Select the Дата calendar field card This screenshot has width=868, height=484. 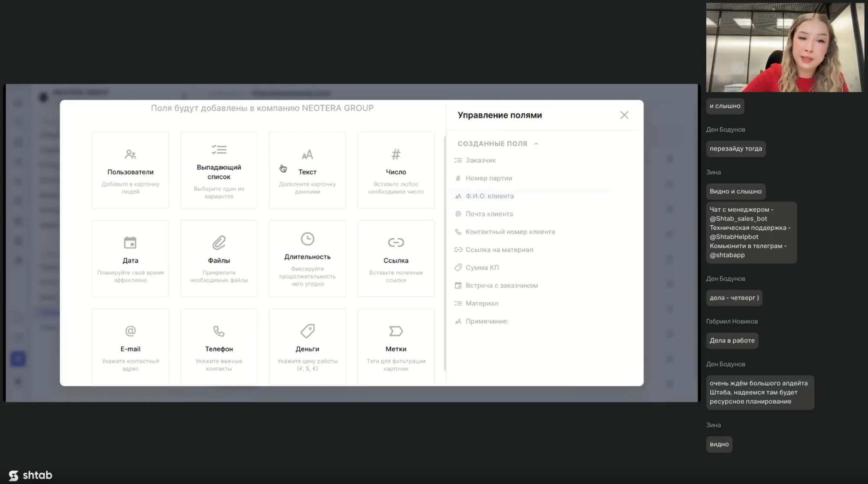click(130, 258)
